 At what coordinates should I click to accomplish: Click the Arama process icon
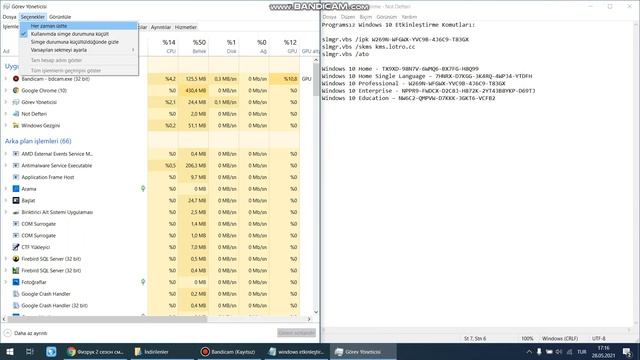16,189
